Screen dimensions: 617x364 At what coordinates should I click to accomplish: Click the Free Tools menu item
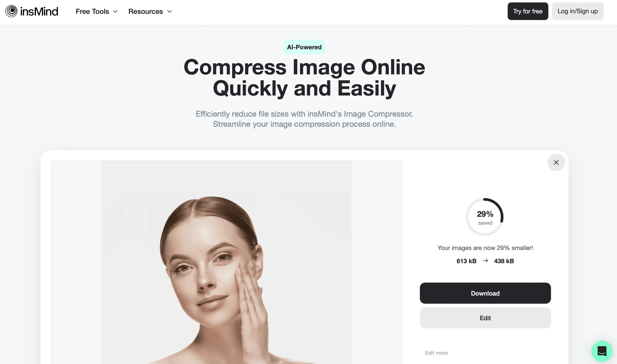[92, 11]
